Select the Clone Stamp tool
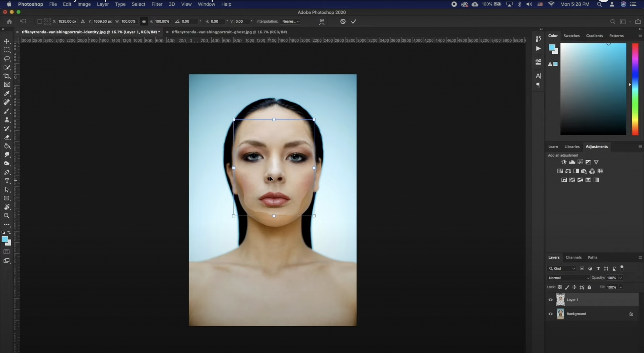 (7, 120)
